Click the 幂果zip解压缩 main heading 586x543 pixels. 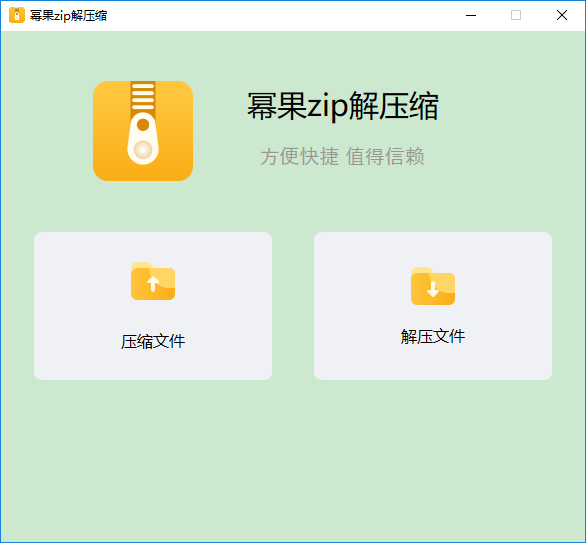342,107
